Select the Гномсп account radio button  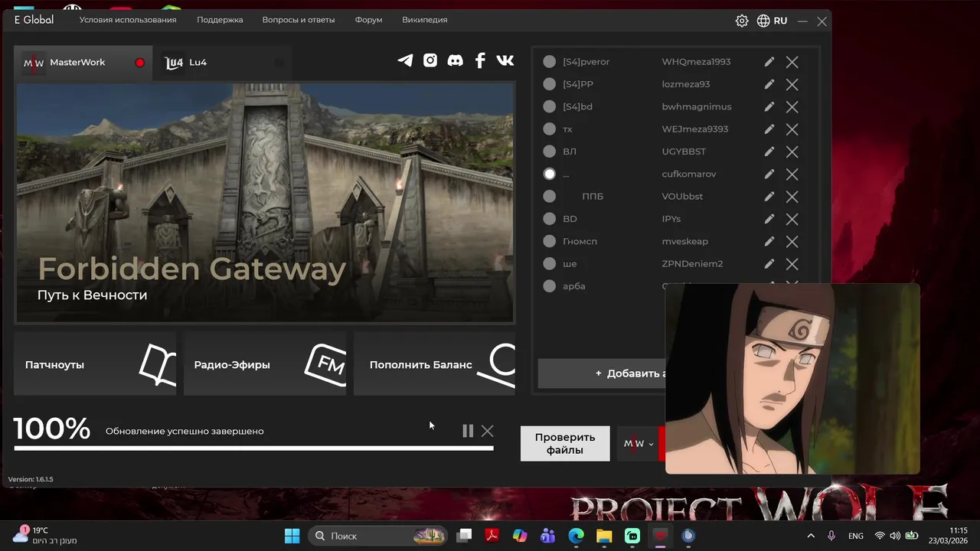click(549, 241)
